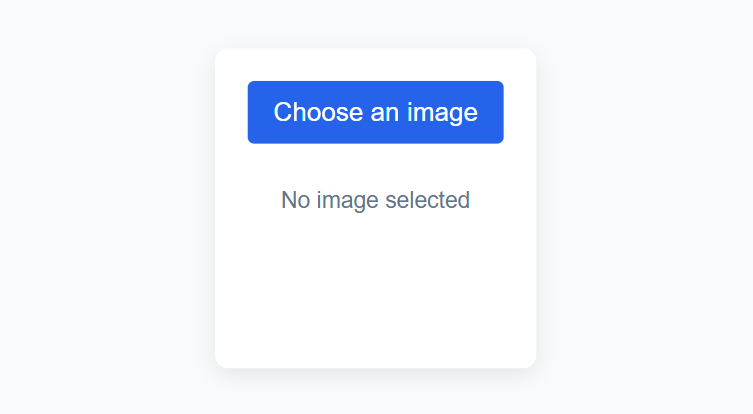
Task: Click the gray background above the card
Action: click(x=375, y=23)
